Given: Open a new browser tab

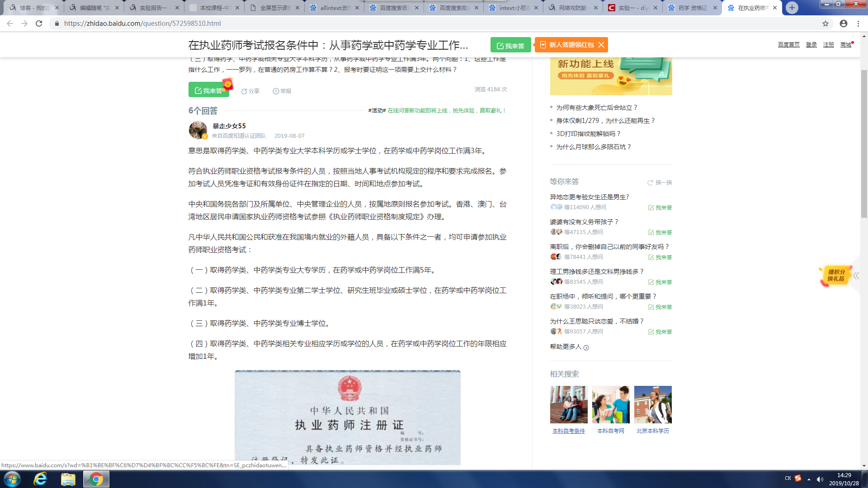Looking at the screenshot, I should click(792, 8).
